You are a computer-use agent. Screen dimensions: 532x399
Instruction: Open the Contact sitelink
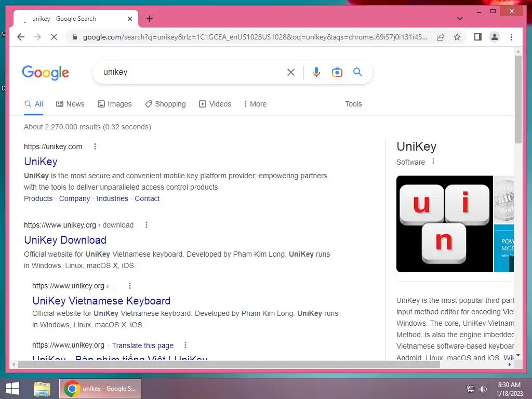coord(147,198)
